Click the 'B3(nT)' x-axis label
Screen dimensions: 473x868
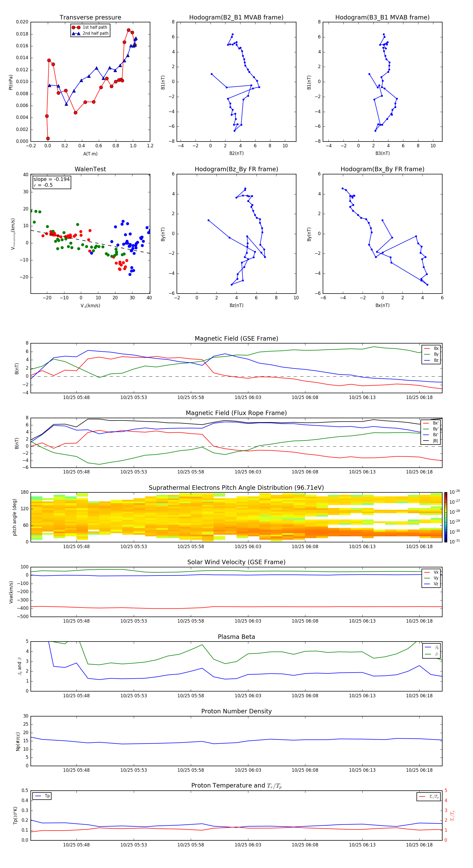[382, 153]
